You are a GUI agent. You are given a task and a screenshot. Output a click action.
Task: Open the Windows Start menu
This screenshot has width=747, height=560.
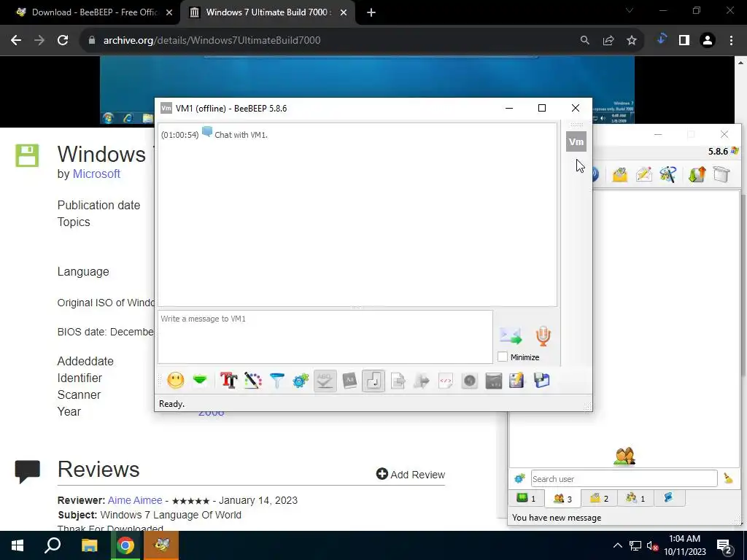pos(18,545)
